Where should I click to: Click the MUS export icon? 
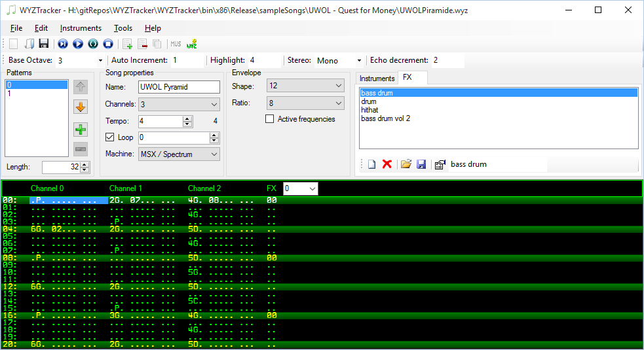[x=176, y=44]
